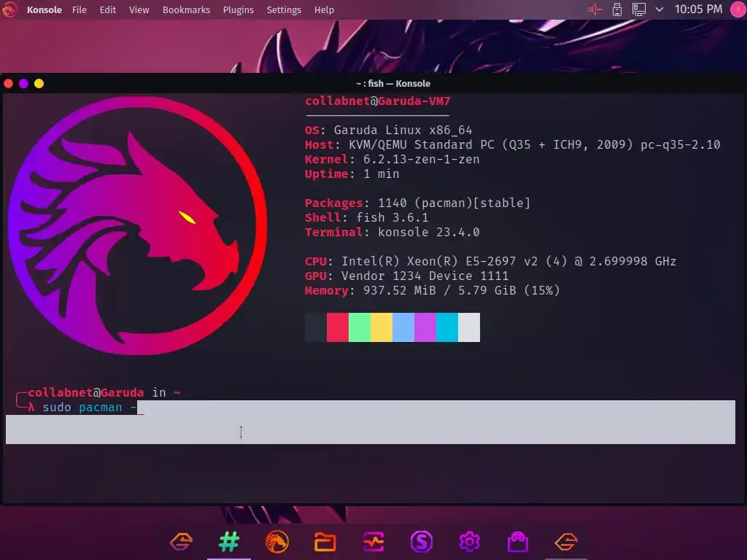
Task: Click the GPU Vendor 1234 line
Action: pyautogui.click(x=407, y=276)
